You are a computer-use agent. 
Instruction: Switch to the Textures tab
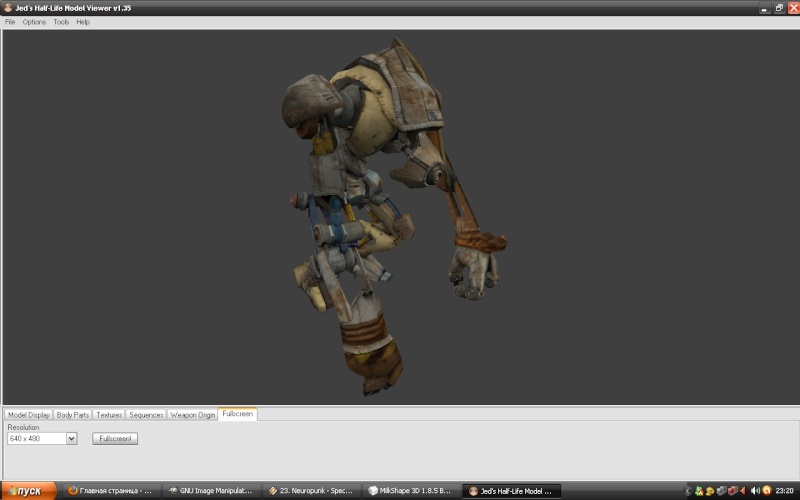click(x=109, y=415)
